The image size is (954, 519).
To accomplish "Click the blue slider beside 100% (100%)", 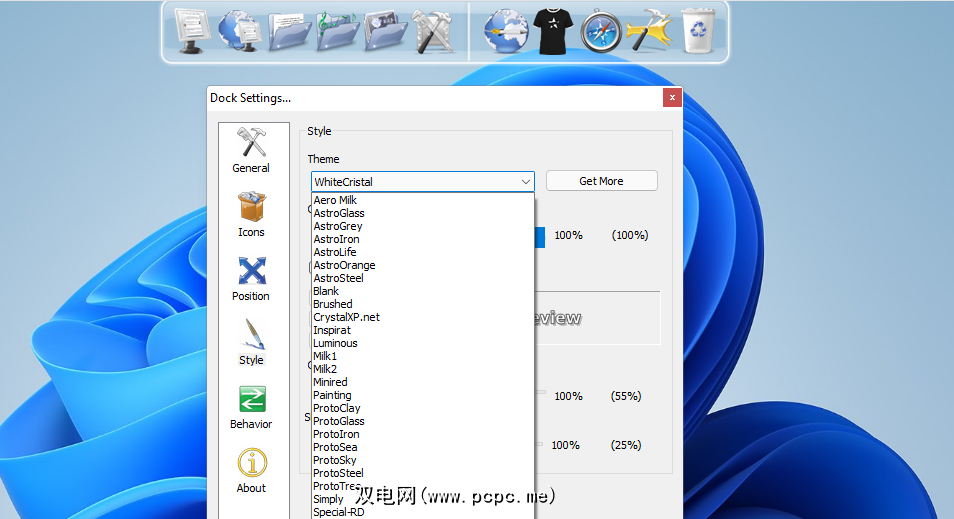I will coord(540,236).
